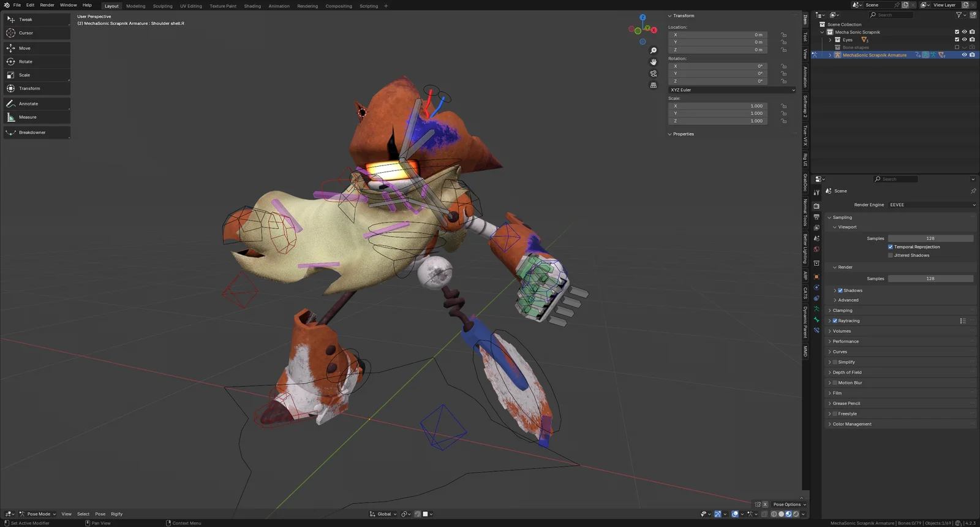Click the Location X value field
The width and height of the screenshot is (980, 527).
(x=717, y=35)
